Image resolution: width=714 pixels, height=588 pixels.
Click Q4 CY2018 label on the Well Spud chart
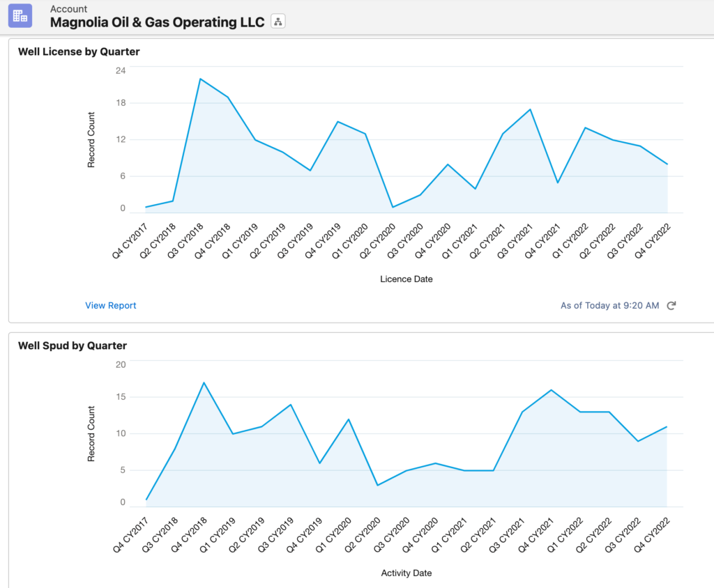pyautogui.click(x=188, y=535)
